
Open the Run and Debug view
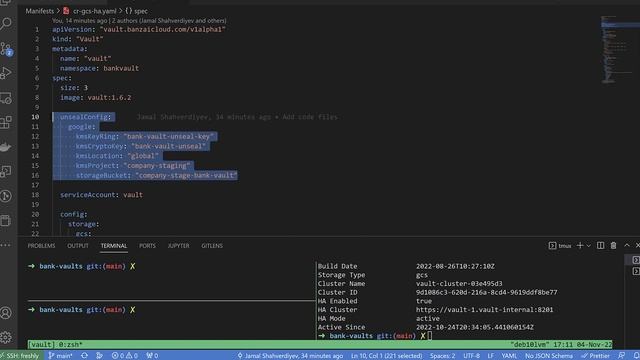(7, 73)
